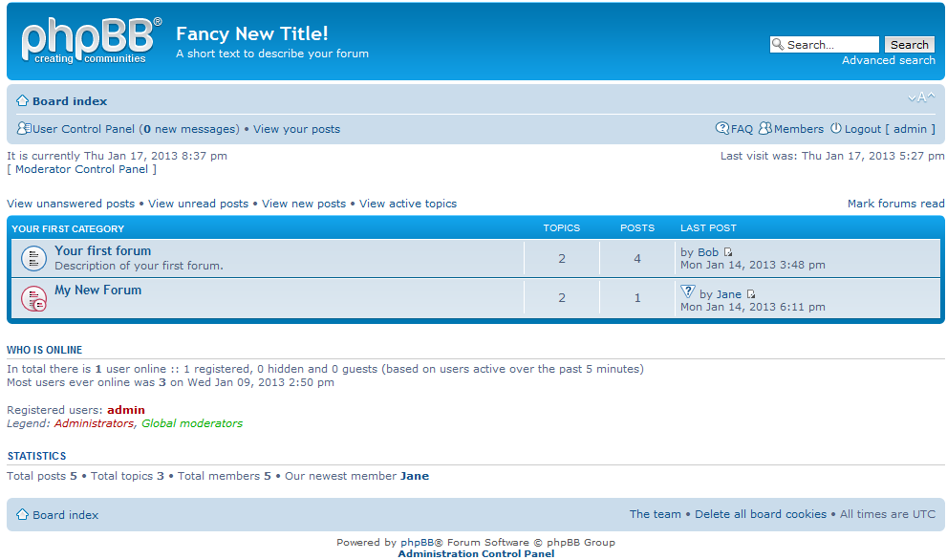The height and width of the screenshot is (560, 947).
Task: Click the magnifier icon in search box
Action: point(778,44)
